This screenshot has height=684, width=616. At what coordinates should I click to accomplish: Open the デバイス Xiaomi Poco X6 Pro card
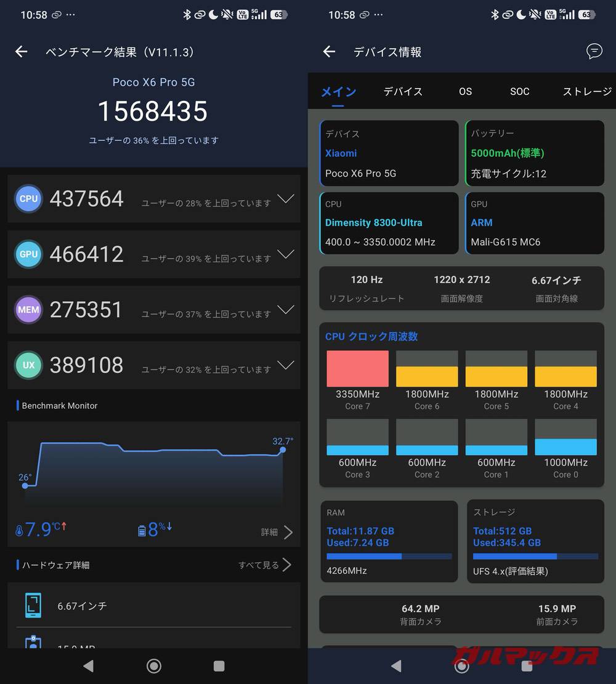pyautogui.click(x=389, y=153)
